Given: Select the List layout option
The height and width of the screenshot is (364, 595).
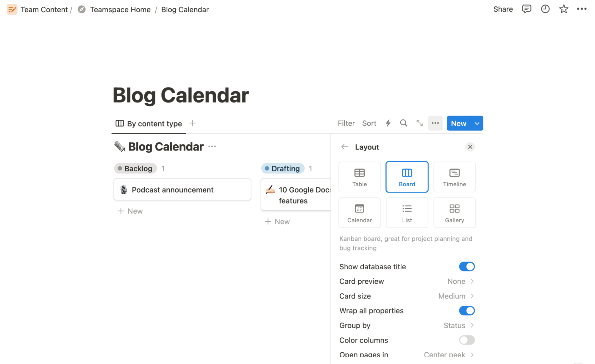Looking at the screenshot, I should pos(407,213).
